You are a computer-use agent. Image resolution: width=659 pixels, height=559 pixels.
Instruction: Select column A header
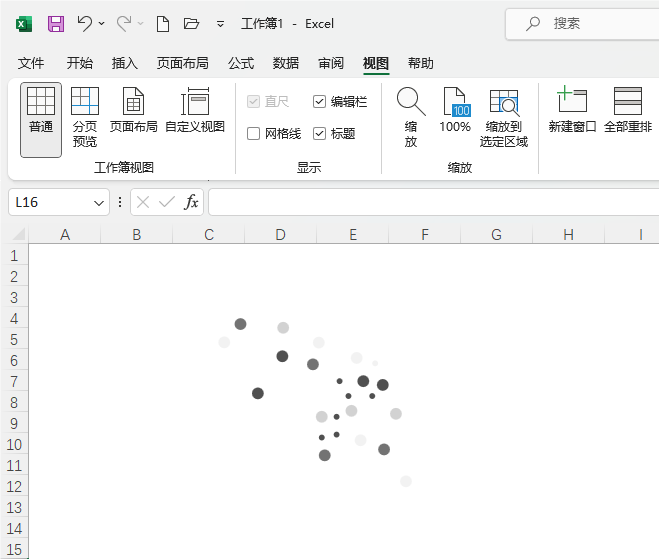click(65, 235)
